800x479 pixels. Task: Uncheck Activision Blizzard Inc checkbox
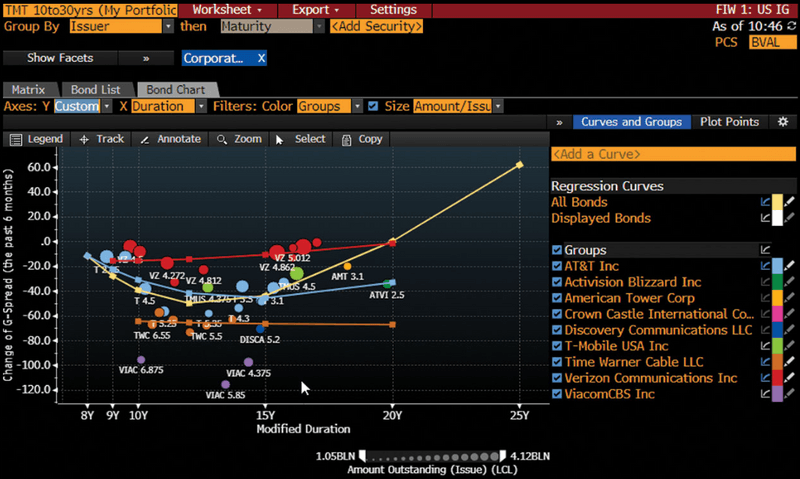pyautogui.click(x=557, y=282)
